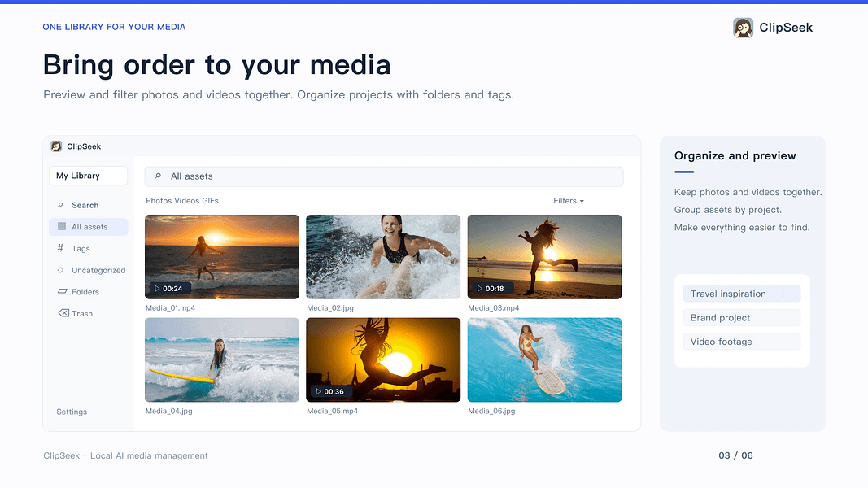Open the Media_06.jpg surfer thumbnail

coord(545,359)
